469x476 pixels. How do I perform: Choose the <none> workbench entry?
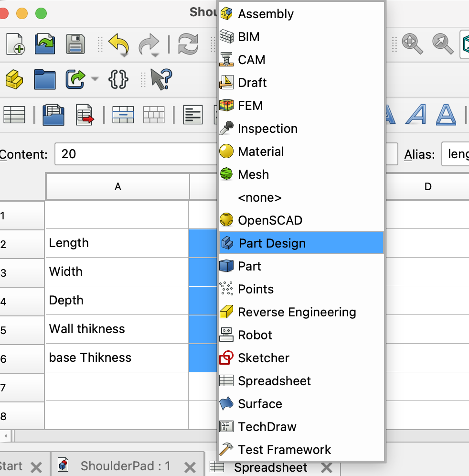pos(301,197)
